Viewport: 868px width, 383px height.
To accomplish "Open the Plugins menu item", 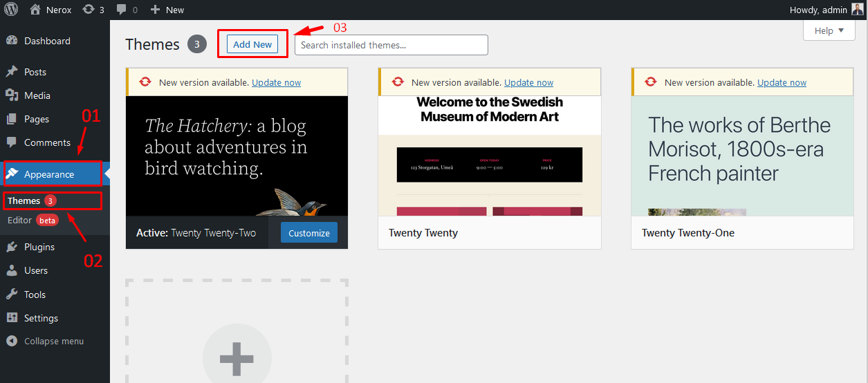I will point(39,247).
